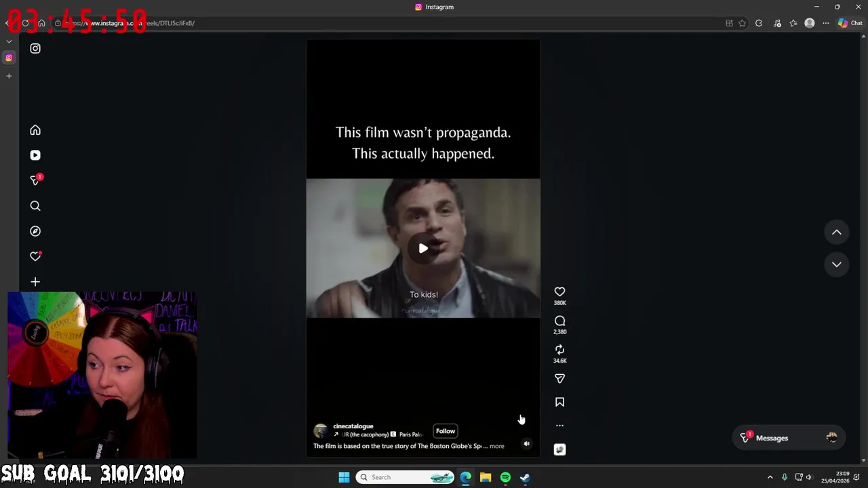Play the paused reel video

[423, 248]
